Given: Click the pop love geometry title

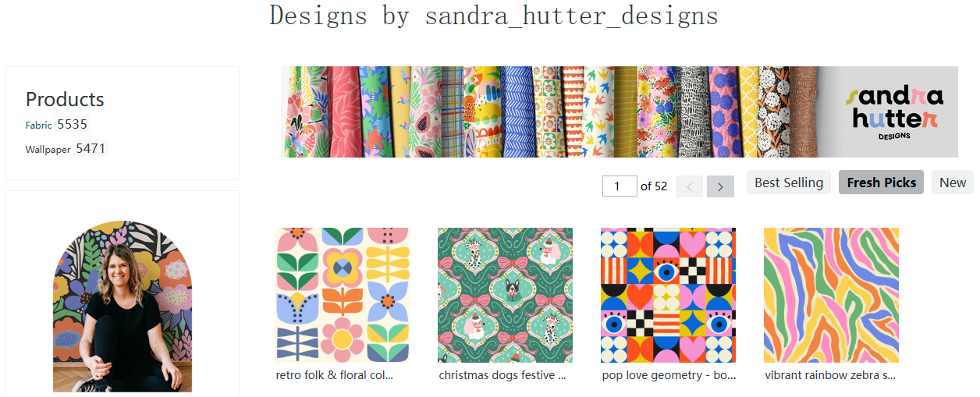Looking at the screenshot, I should [669, 375].
